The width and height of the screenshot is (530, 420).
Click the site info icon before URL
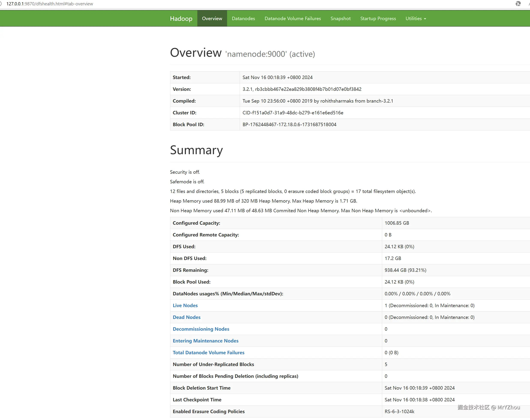(x=1, y=4)
